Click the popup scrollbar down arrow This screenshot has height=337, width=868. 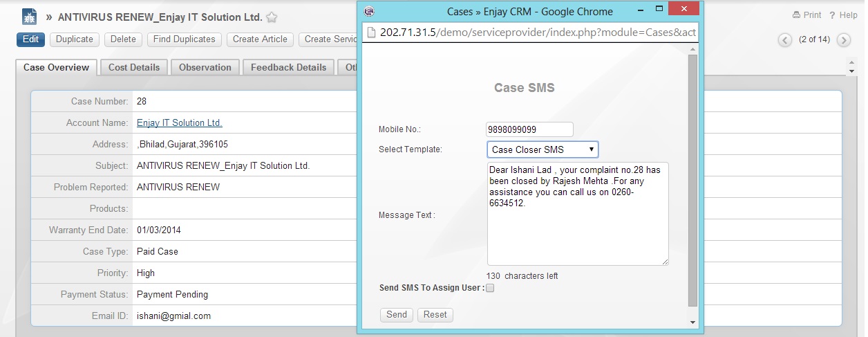[692, 322]
